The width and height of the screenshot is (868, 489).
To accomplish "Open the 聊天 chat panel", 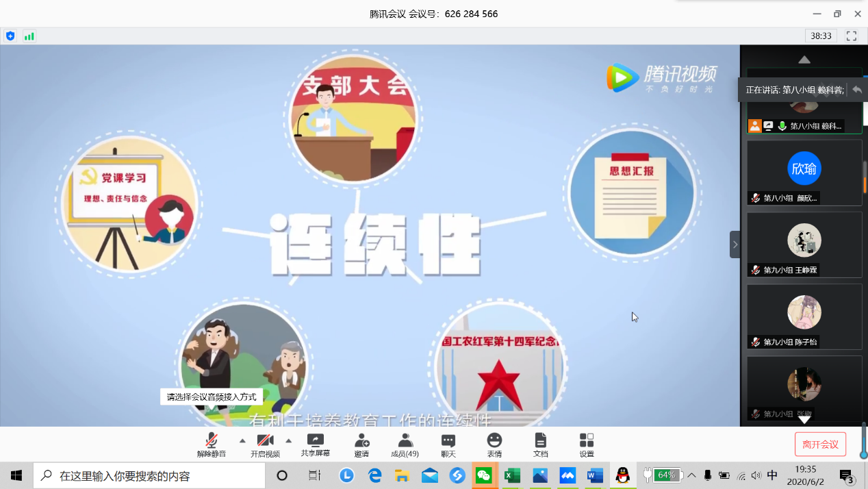I will click(448, 444).
